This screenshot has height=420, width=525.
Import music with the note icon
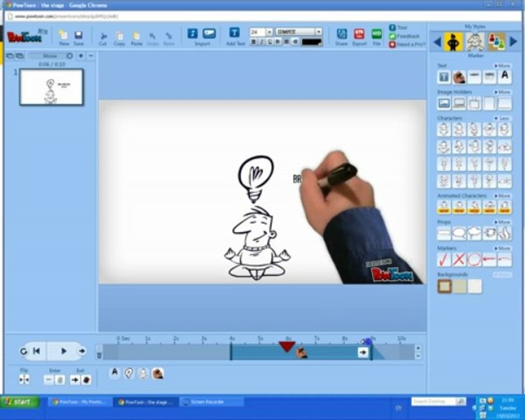(x=192, y=33)
